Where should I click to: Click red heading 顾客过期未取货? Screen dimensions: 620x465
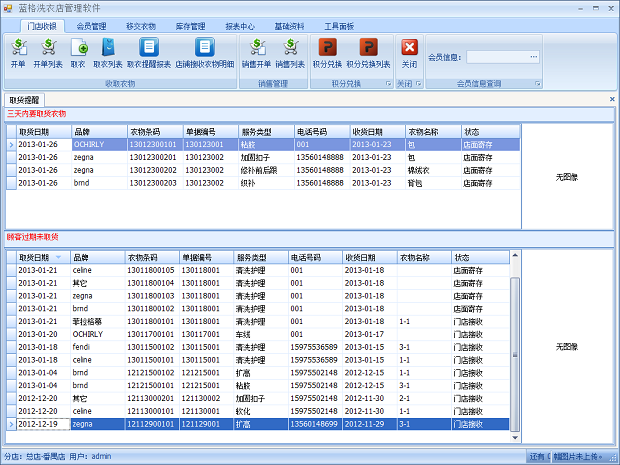[x=32, y=237]
